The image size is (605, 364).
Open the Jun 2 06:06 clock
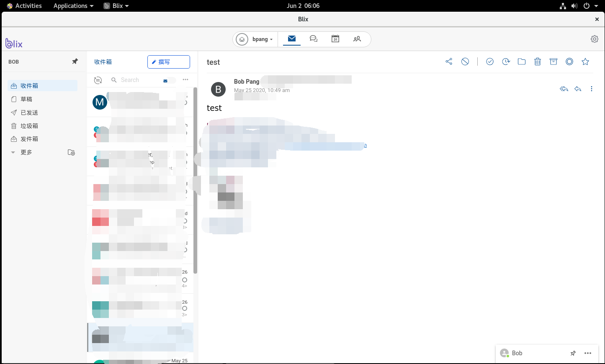pyautogui.click(x=303, y=6)
